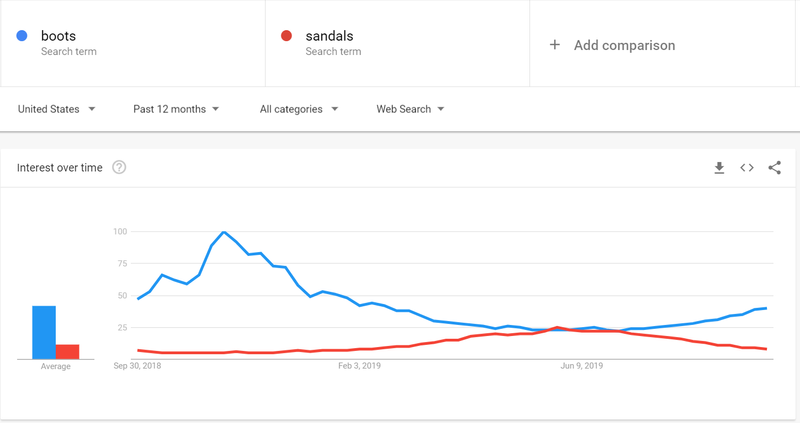The image size is (800, 423).
Task: Open the embed code icon
Action: [x=747, y=168]
